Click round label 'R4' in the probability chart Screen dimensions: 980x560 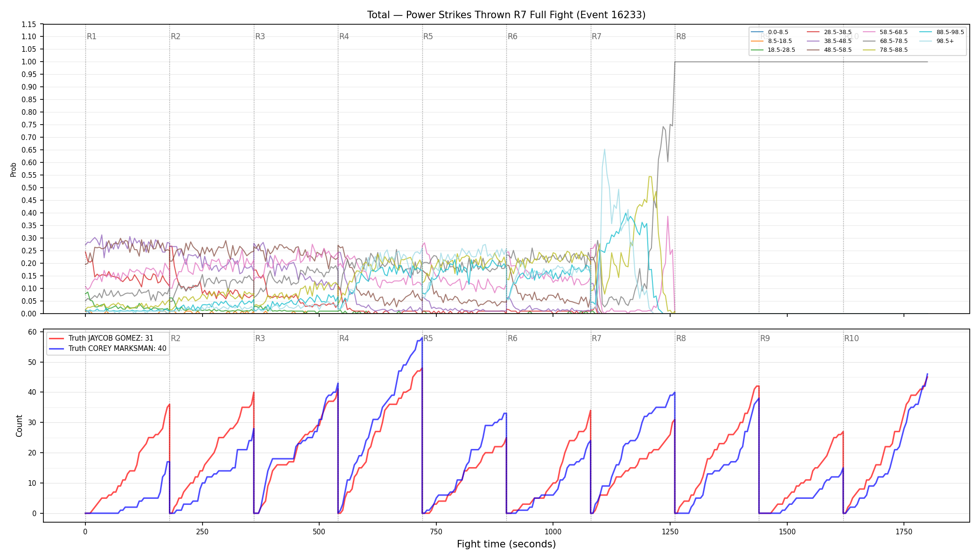(344, 36)
